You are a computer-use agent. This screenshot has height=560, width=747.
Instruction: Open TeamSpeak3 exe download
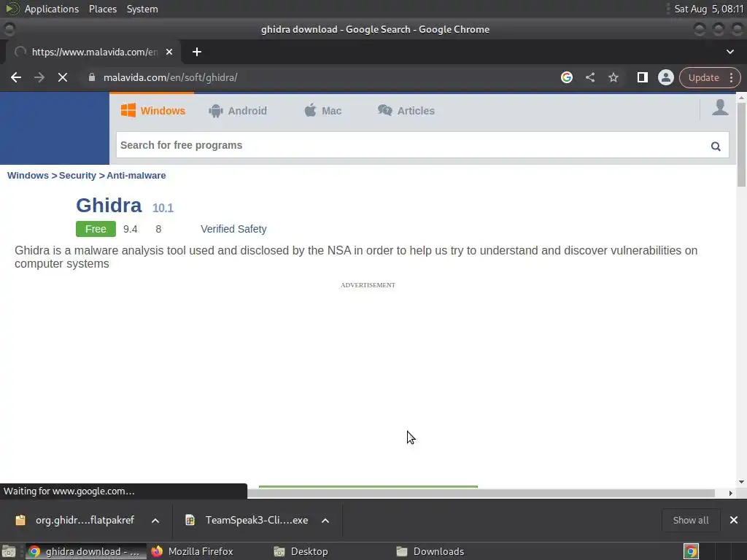coord(248,520)
